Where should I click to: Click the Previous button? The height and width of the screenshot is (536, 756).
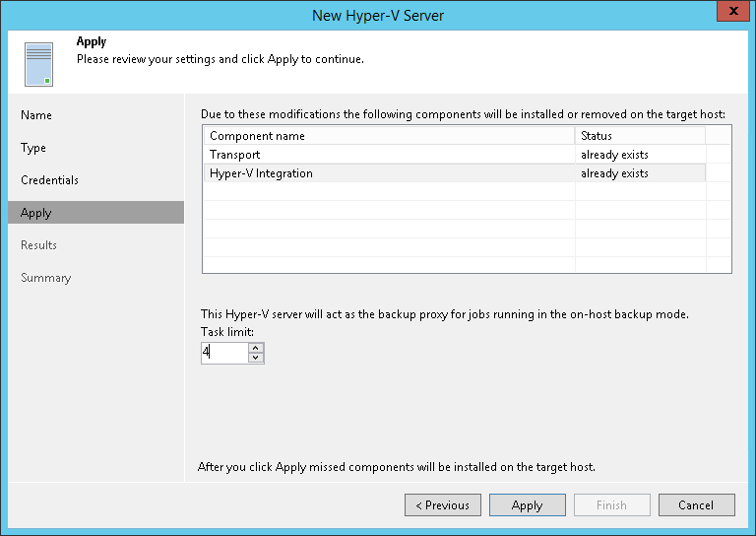click(x=443, y=505)
